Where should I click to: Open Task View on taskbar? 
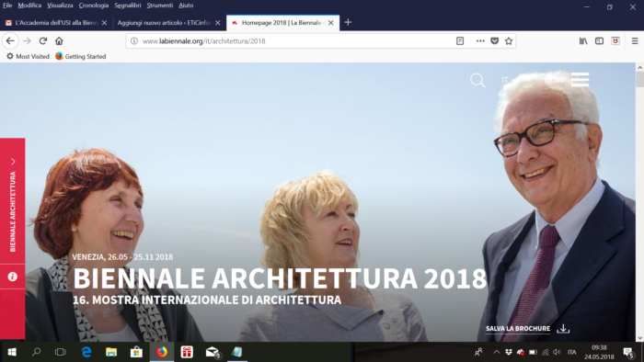click(61, 352)
